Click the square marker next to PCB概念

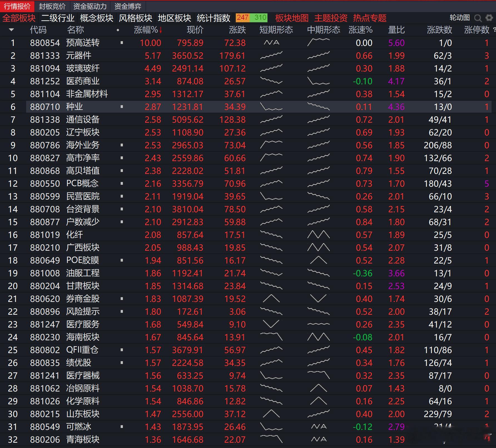[x=122, y=184]
